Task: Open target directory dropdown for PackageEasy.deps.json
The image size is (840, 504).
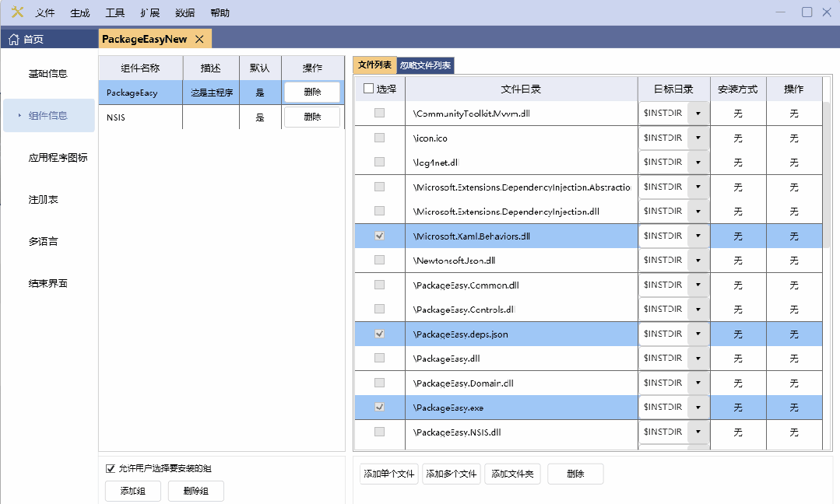Action: (x=698, y=334)
